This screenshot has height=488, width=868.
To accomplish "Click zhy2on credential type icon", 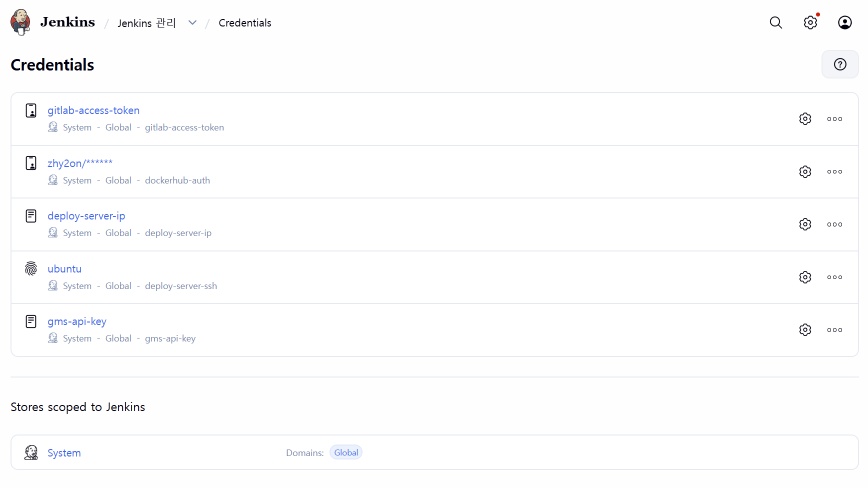I will coord(31,163).
